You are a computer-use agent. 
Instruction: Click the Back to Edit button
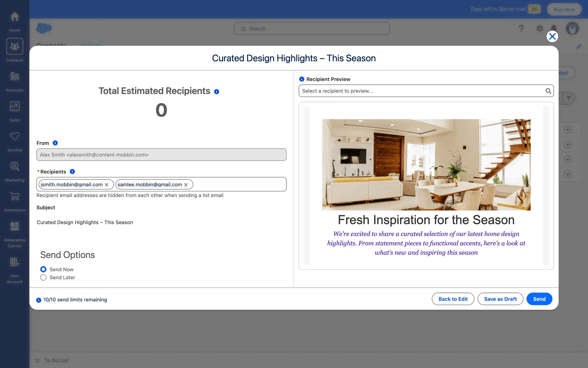[x=453, y=299]
